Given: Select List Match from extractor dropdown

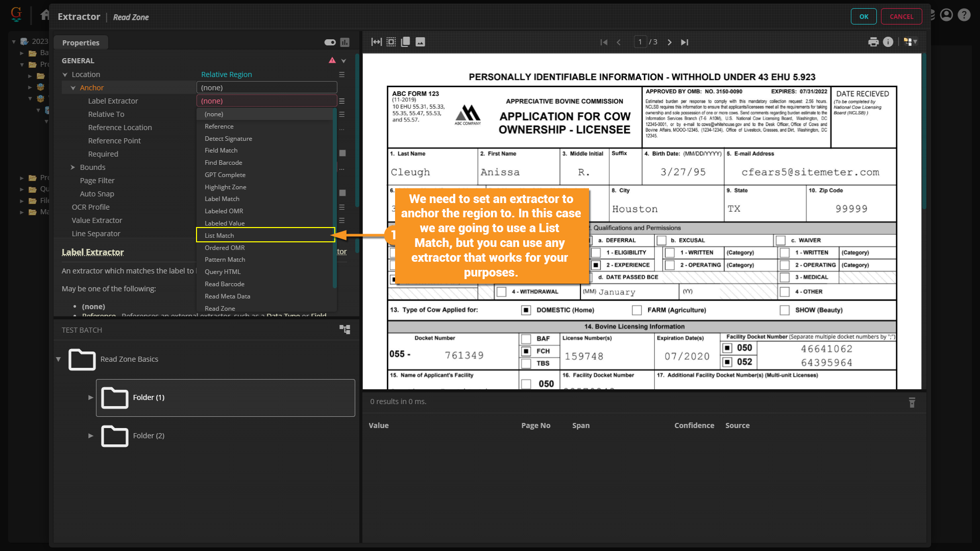Looking at the screenshot, I should tap(265, 235).
